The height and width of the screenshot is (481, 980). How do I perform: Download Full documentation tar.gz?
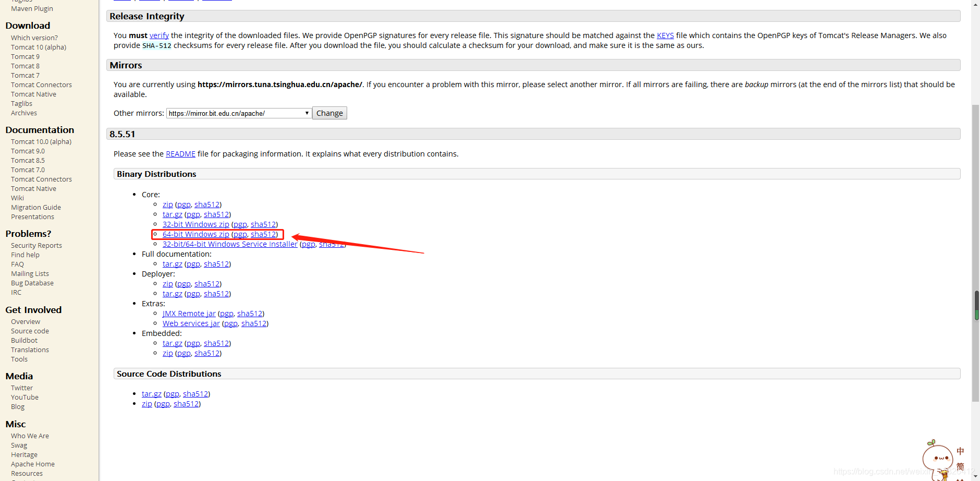172,264
